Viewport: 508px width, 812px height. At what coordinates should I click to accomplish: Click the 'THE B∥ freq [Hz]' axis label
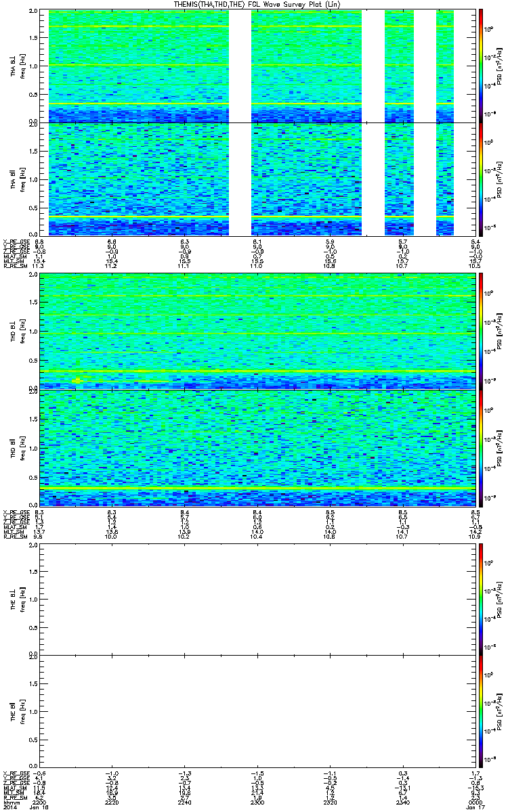16,712
